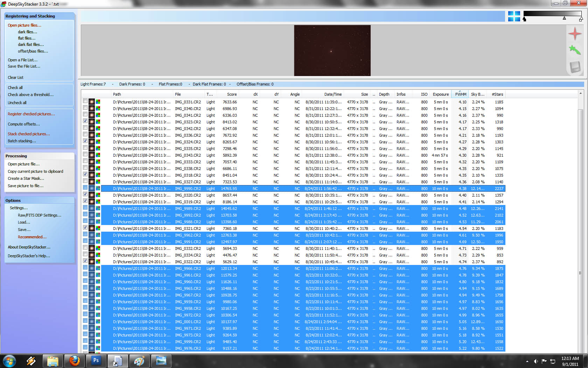Screen dimensions: 588x368
Task: Sort by the Date/Time column header
Action: [x=323, y=94]
